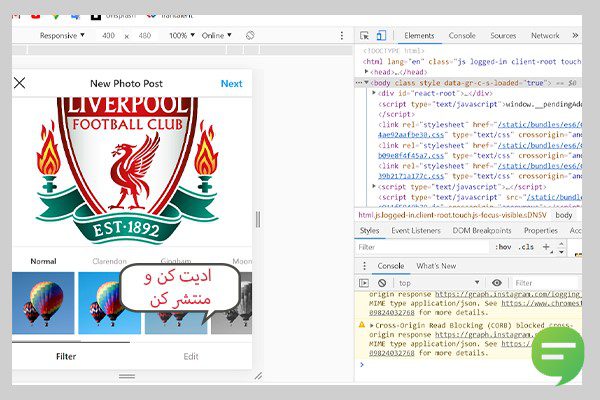Open the Properties pane tab

pyautogui.click(x=540, y=230)
